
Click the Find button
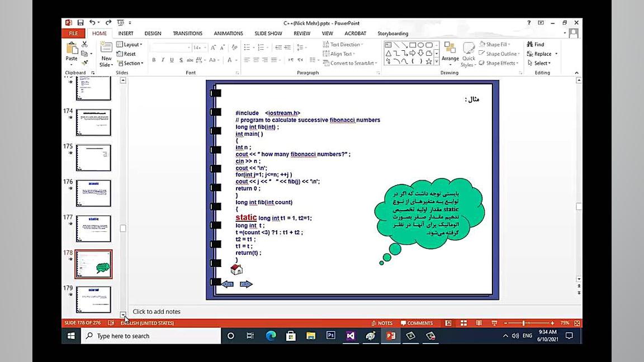[536, 44]
